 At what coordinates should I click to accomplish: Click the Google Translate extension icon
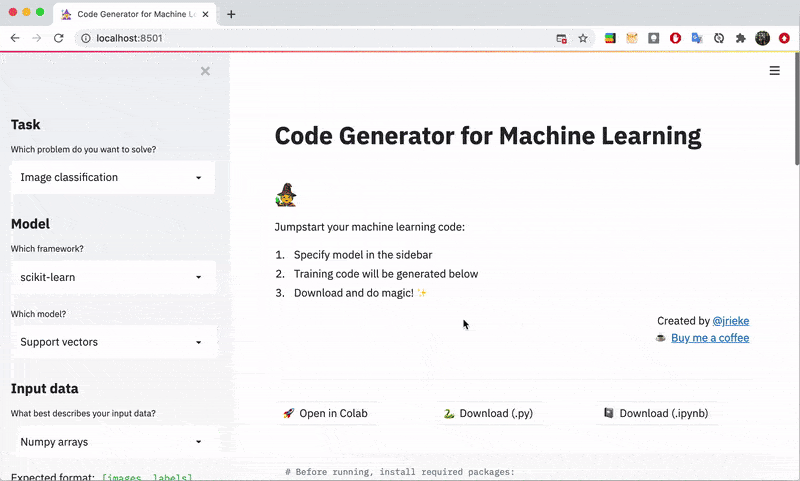(x=697, y=38)
